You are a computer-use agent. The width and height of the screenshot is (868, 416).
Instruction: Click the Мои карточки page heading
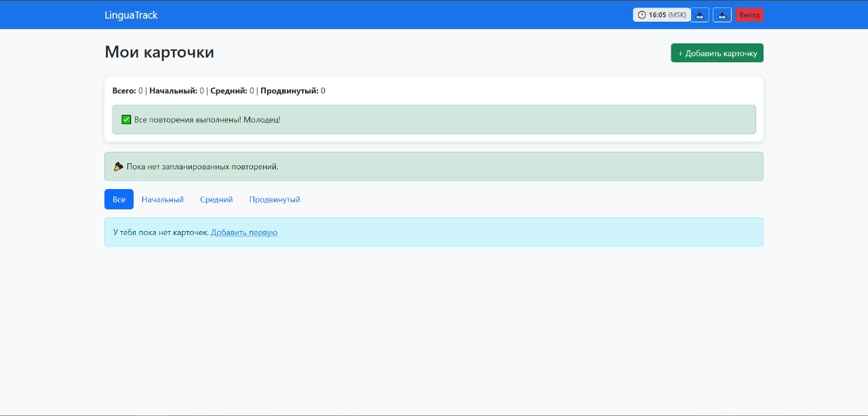[159, 52]
